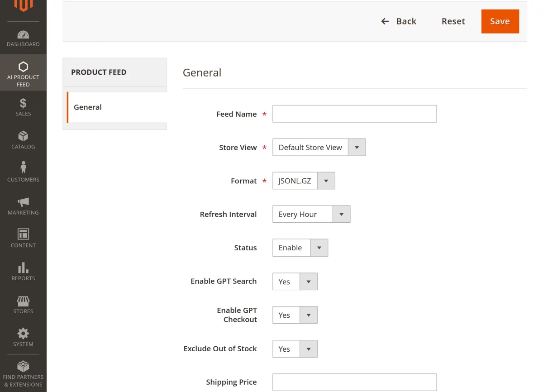Select the General section in Product Feed panel

[87, 107]
